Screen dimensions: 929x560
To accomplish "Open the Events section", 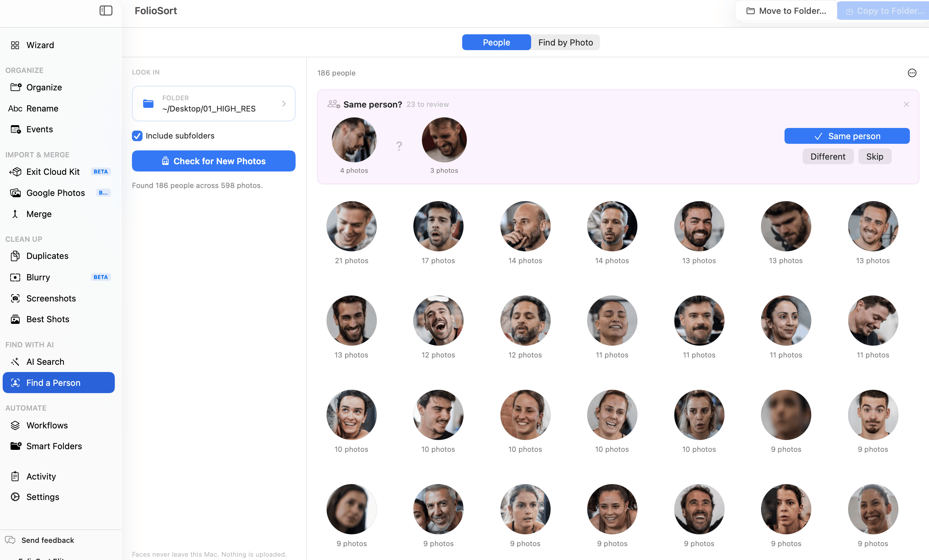I will point(58,129).
